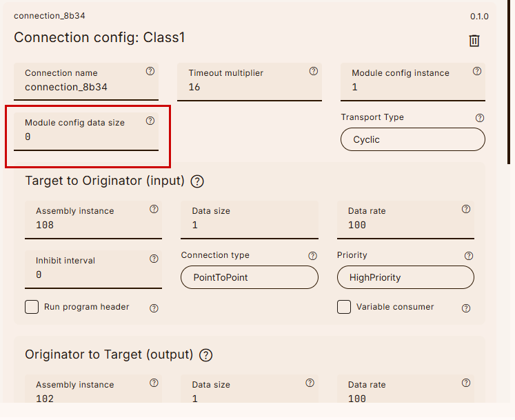Click the Connection name input field
The width and height of the screenshot is (515, 420).
coord(83,88)
